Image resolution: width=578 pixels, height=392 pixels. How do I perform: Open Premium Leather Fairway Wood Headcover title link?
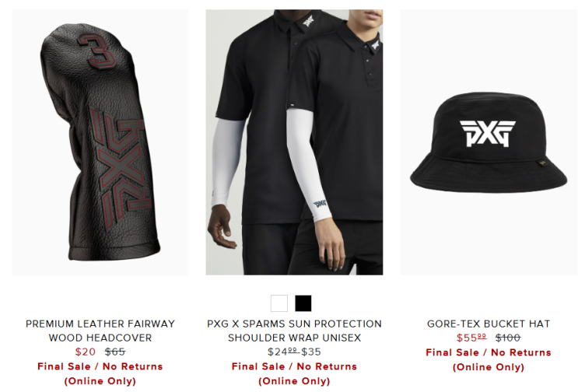click(100, 331)
